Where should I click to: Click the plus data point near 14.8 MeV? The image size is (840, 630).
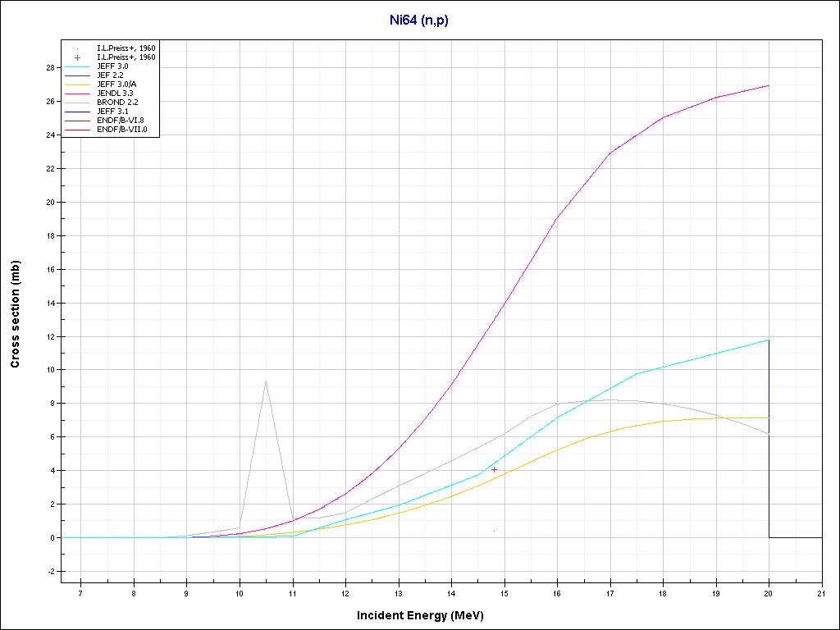click(x=494, y=469)
